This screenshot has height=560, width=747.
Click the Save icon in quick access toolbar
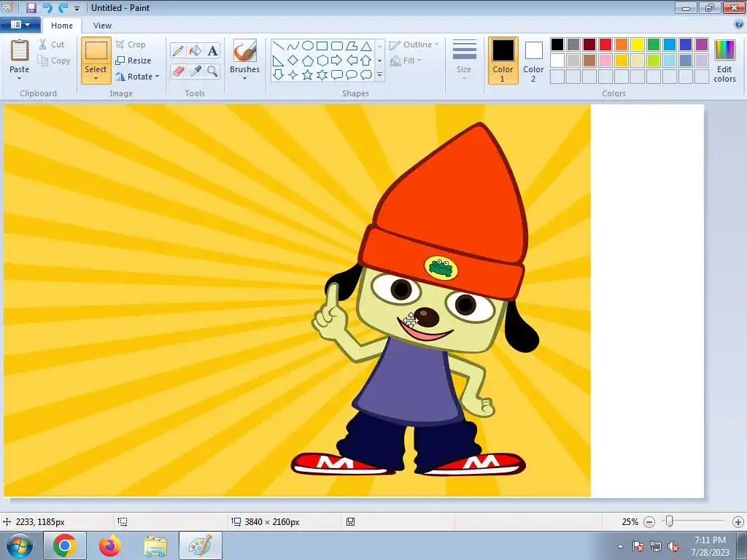coord(31,7)
